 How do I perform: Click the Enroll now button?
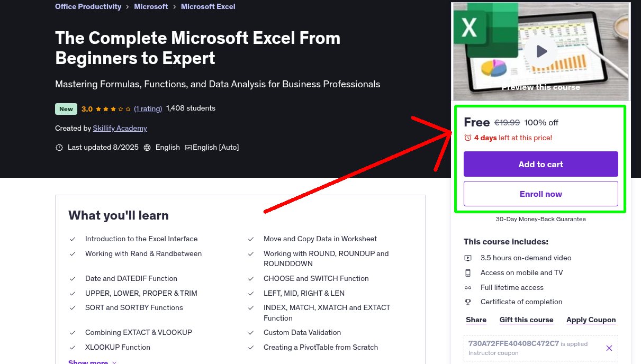540,194
